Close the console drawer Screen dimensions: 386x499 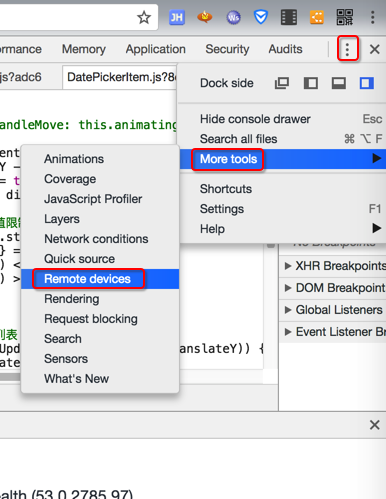pyautogui.click(x=375, y=425)
